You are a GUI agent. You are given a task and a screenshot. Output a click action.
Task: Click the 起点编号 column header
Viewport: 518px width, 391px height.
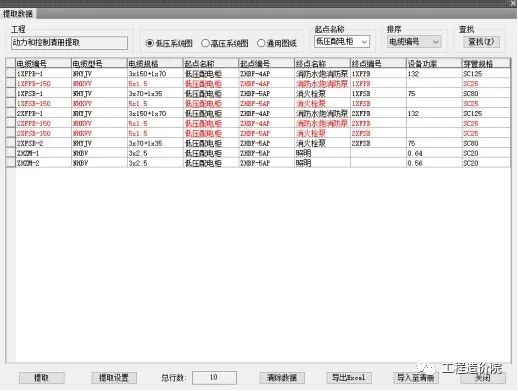click(267, 63)
